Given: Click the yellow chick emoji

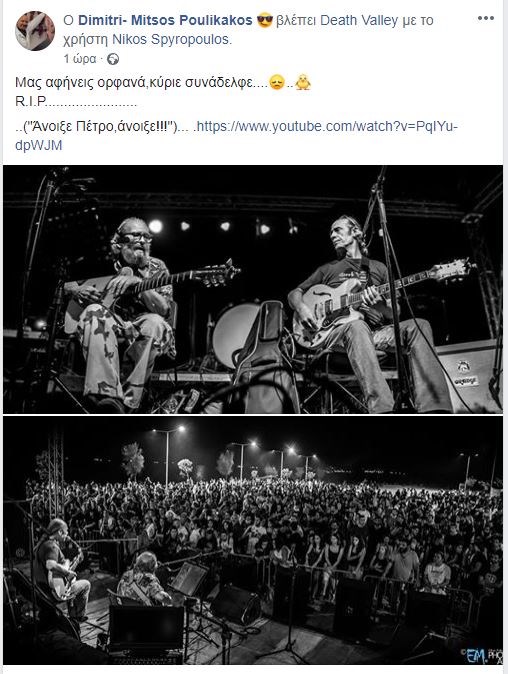Looking at the screenshot, I should 303,82.
